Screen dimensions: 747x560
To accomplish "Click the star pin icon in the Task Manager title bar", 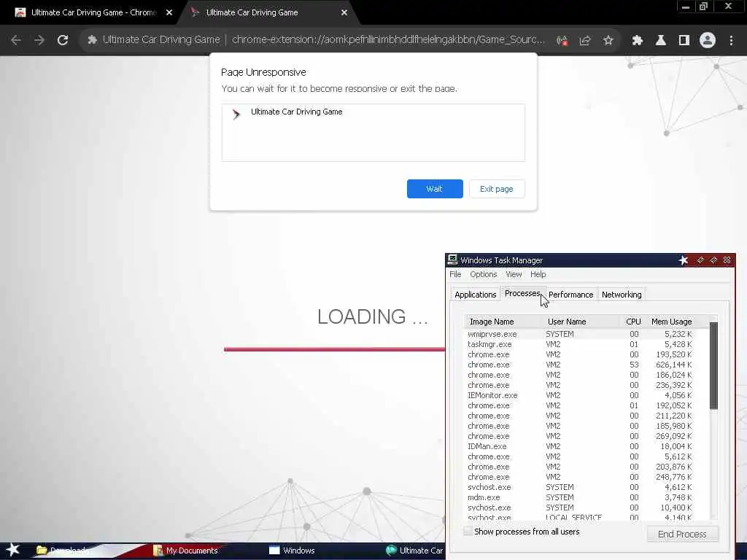I will tap(683, 260).
